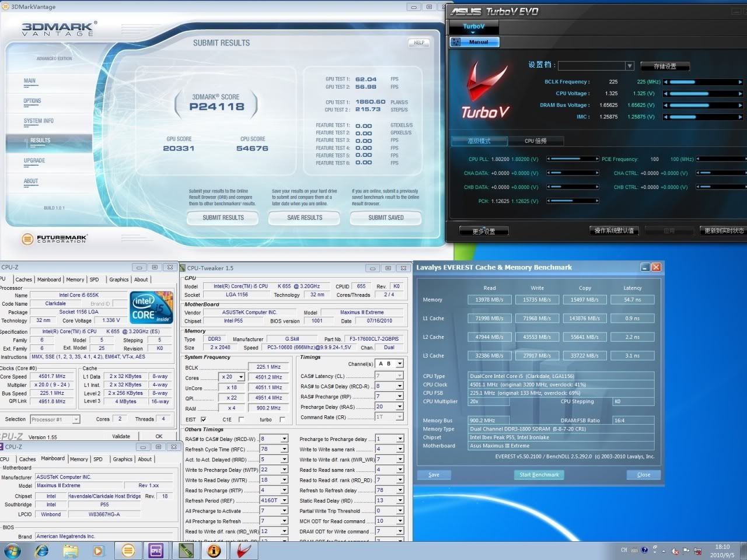
Task: Expand the Channel(s) A B dropdown
Action: (x=400, y=363)
